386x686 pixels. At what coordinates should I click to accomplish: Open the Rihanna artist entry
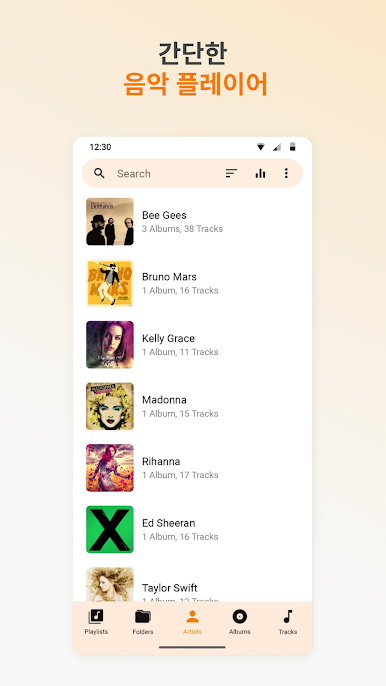click(193, 468)
